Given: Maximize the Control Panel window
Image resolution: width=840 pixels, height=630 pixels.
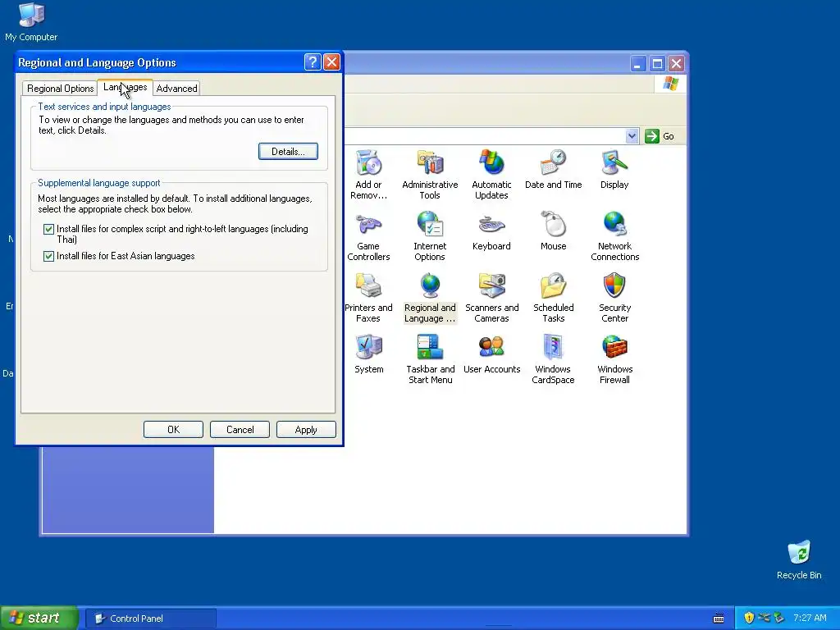Looking at the screenshot, I should (x=657, y=64).
